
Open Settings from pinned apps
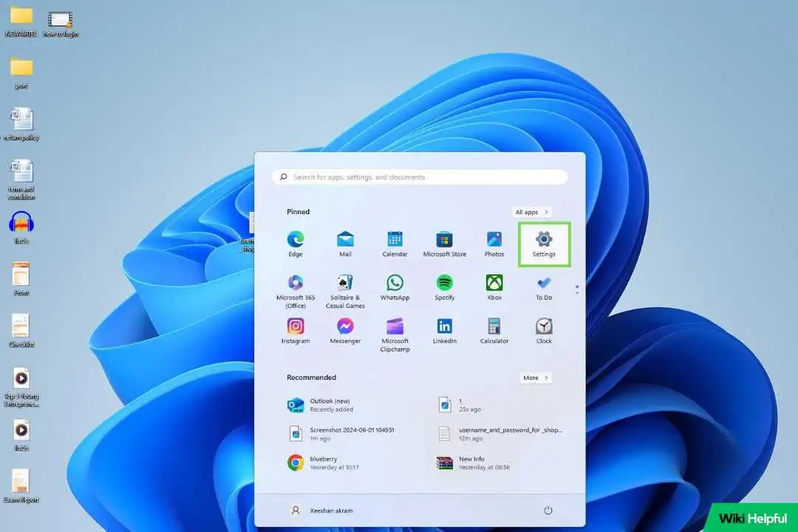point(544,245)
